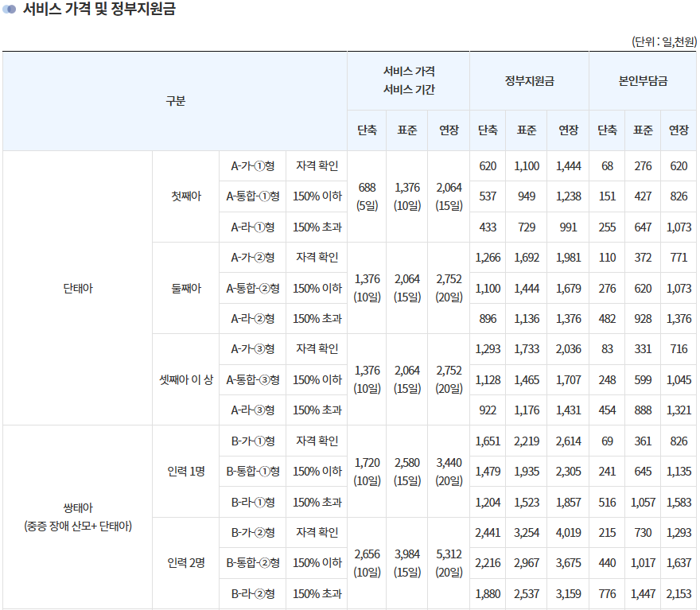This screenshot has width=700, height=610.
Task: Select the subsidy value '1,465'
Action: (x=527, y=379)
